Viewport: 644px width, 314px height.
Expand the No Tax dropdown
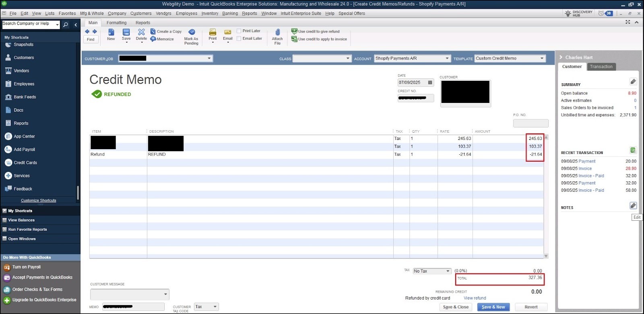pos(448,271)
